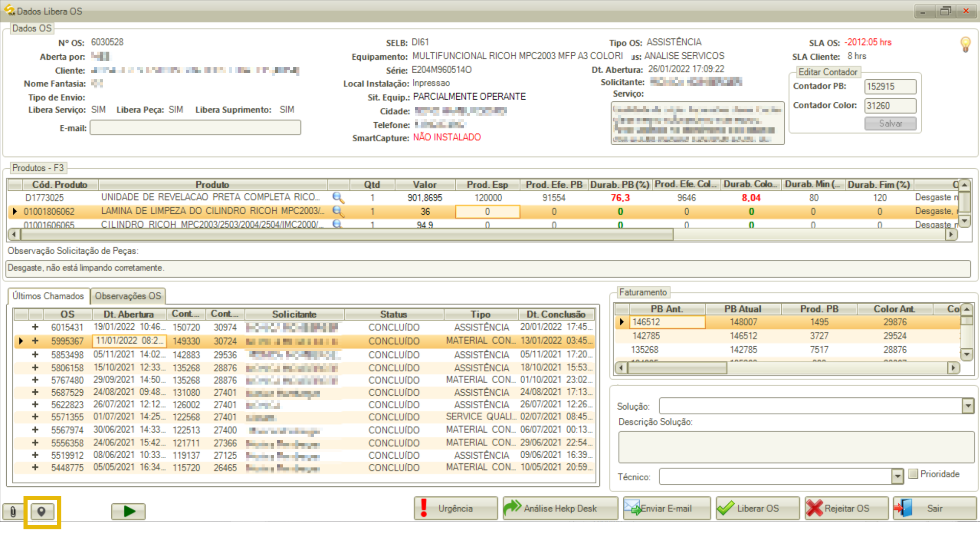Click the Liberar OS button
Screen dimensions: 980x538
pyautogui.click(x=757, y=508)
